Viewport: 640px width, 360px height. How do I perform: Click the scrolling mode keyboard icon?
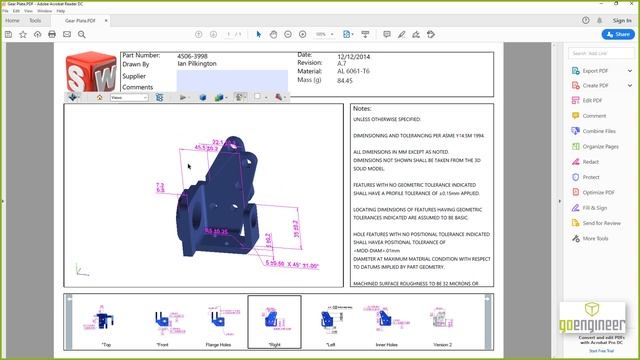tap(365, 35)
